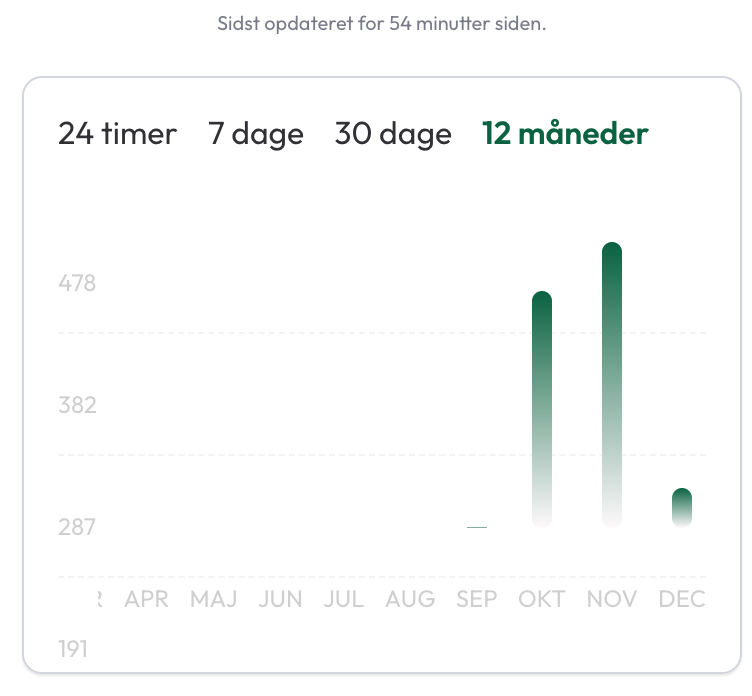
Task: Switch to the 24 timer tab
Action: click(117, 134)
